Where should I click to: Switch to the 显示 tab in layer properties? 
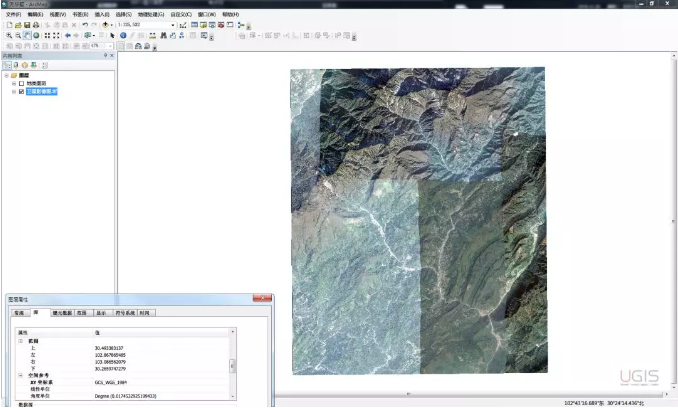(x=100, y=313)
